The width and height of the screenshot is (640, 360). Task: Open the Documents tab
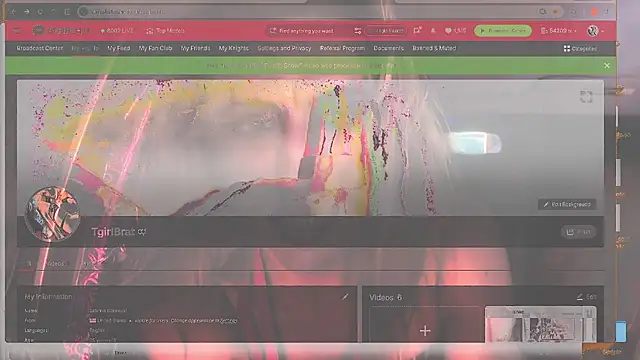pyautogui.click(x=388, y=48)
